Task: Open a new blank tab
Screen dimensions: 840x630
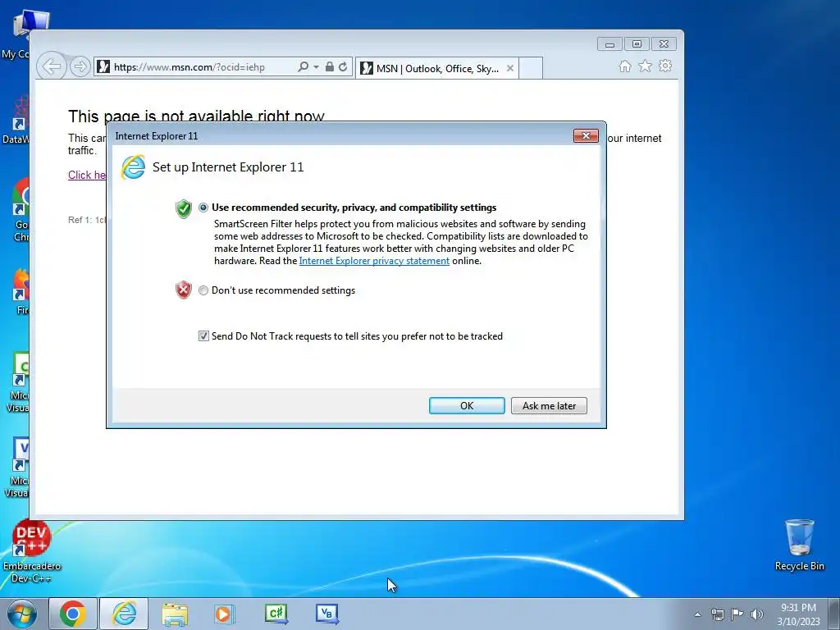Action: tap(531, 68)
